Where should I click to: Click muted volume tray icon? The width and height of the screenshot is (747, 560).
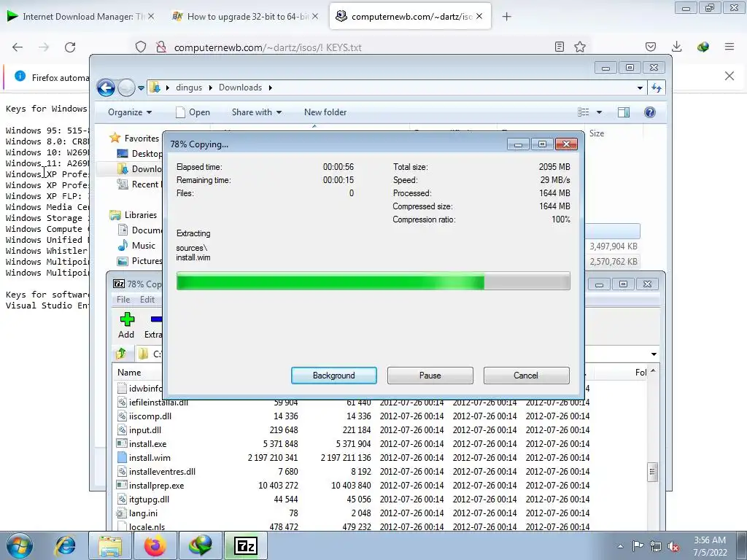pyautogui.click(x=673, y=546)
